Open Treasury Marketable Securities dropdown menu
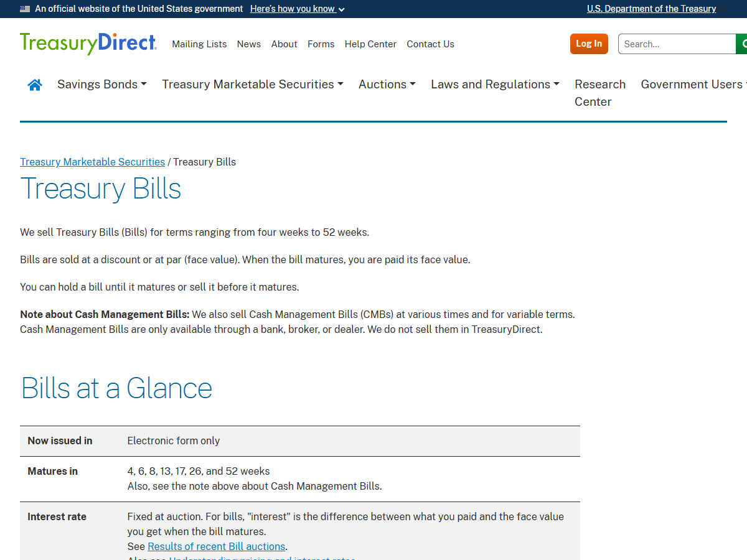 pos(253,84)
